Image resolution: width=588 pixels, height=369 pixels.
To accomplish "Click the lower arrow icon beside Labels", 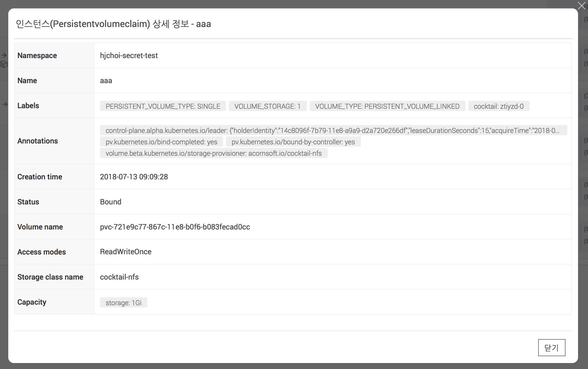I will click(5, 104).
